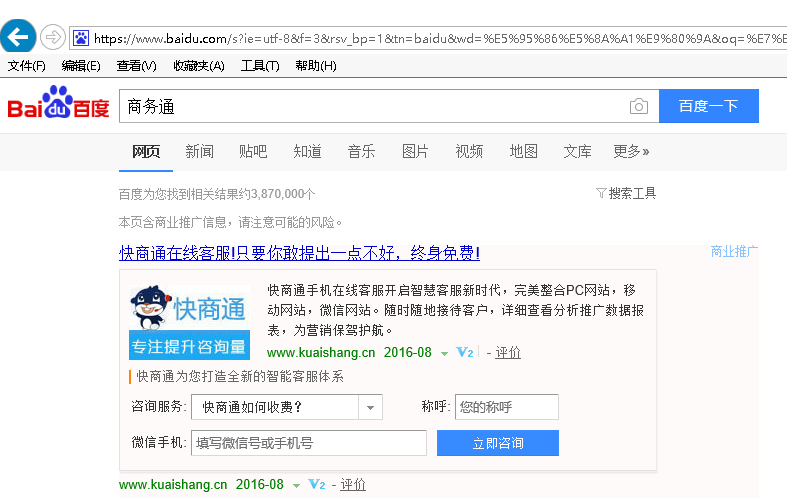Screen dimensions: 787x498
Task: Click the V2 badge on the bottom result line
Action: pos(317,484)
